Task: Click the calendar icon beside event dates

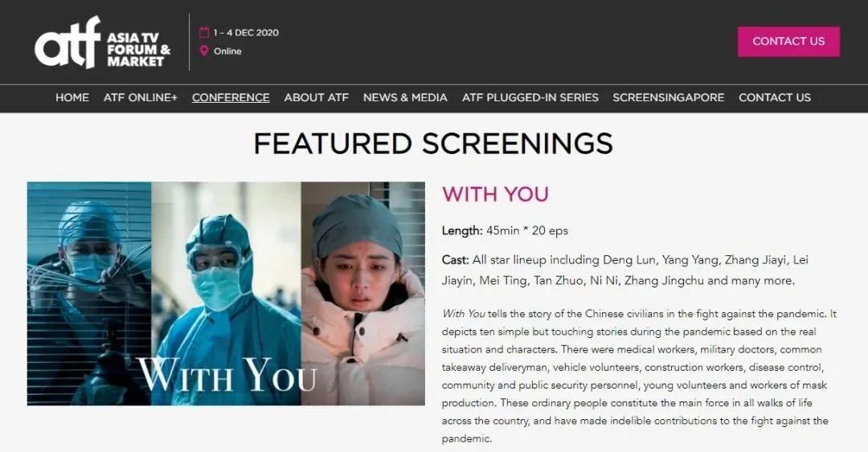Action: coord(204,32)
